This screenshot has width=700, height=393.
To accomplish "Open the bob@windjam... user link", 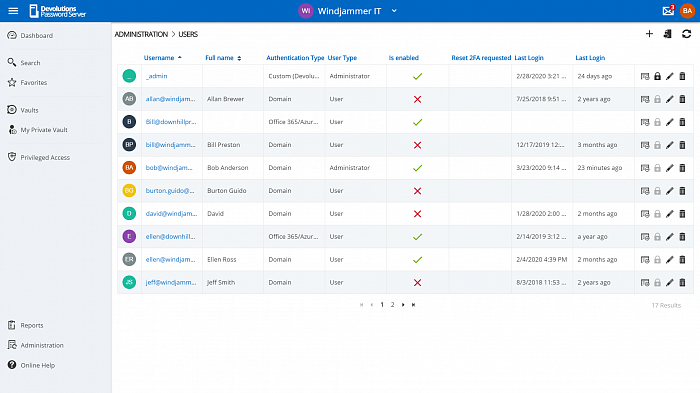I will click(x=169, y=168).
